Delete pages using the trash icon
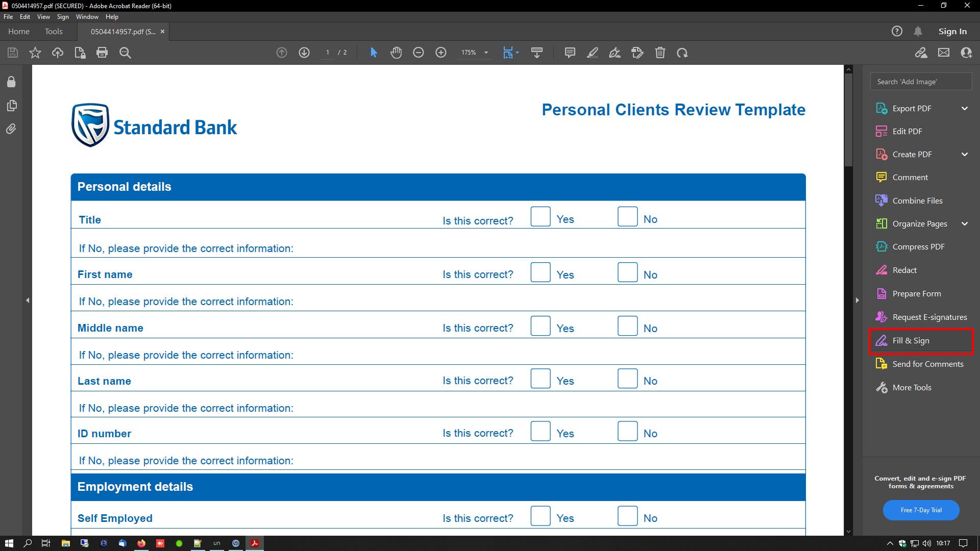This screenshot has width=980, height=551. (660, 53)
